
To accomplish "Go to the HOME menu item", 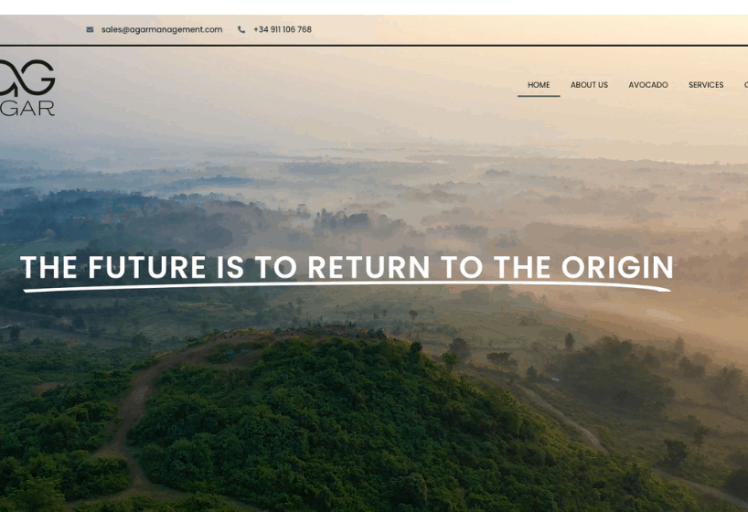I will [539, 85].
